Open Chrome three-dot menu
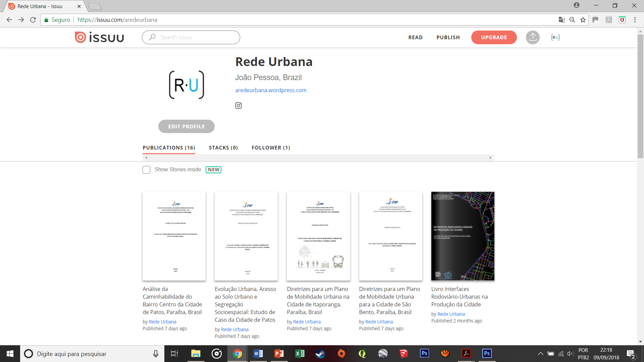This screenshot has width=644, height=362. point(635,20)
